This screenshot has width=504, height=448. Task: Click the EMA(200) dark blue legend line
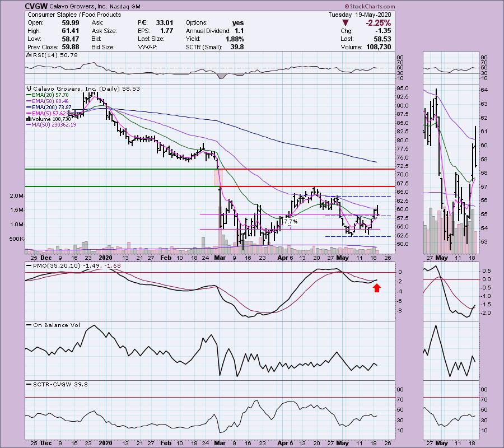pos(29,108)
